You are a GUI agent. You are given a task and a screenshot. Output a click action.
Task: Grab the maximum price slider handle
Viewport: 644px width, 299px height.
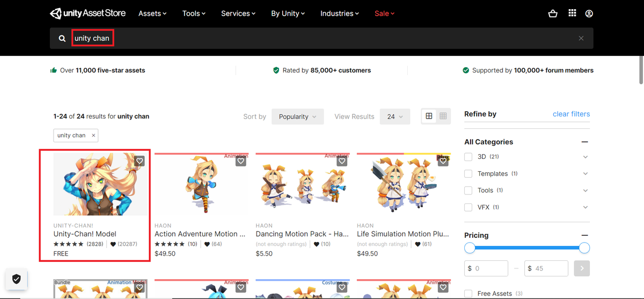coord(584,248)
